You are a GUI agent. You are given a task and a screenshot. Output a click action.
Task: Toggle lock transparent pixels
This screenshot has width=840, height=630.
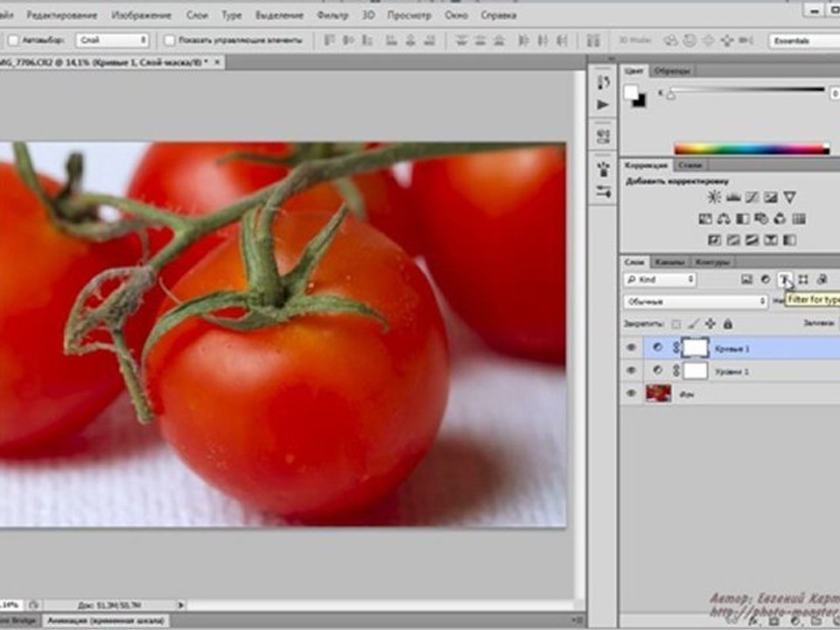point(676,324)
